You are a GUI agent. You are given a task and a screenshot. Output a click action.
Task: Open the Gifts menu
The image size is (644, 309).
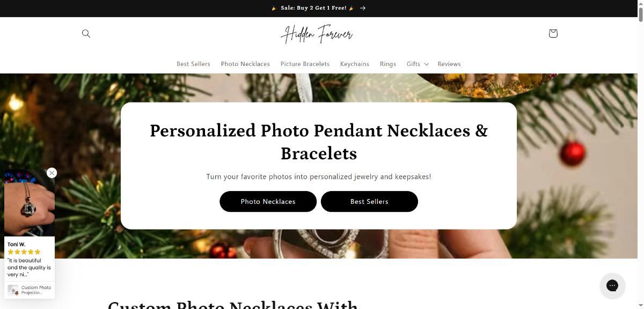pyautogui.click(x=413, y=64)
